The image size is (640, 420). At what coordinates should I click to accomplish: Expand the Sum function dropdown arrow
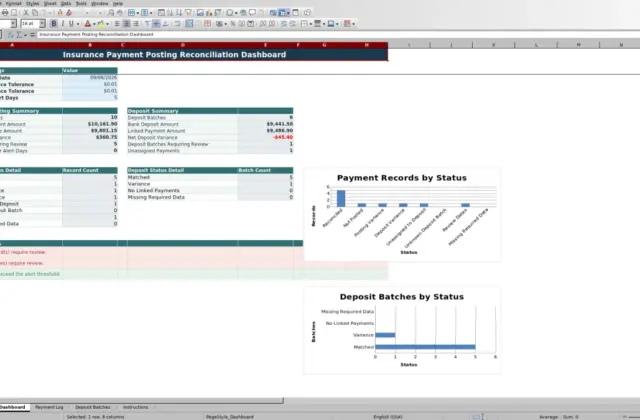click(25, 35)
